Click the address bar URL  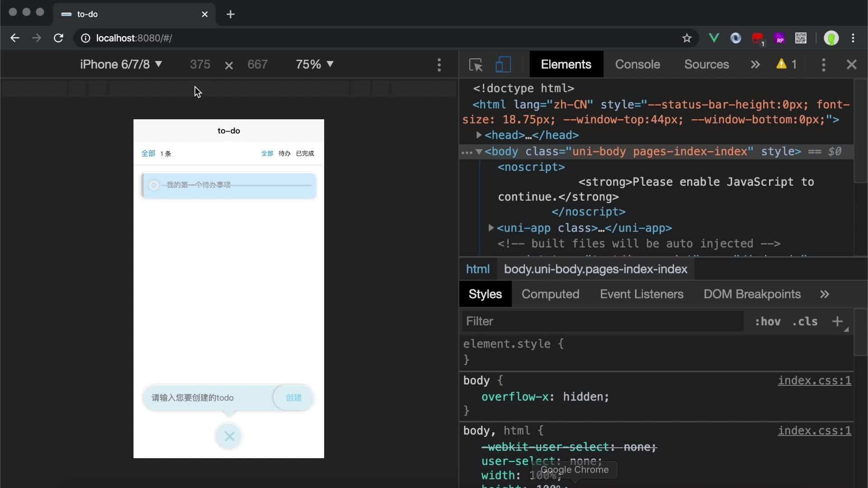[x=134, y=38]
